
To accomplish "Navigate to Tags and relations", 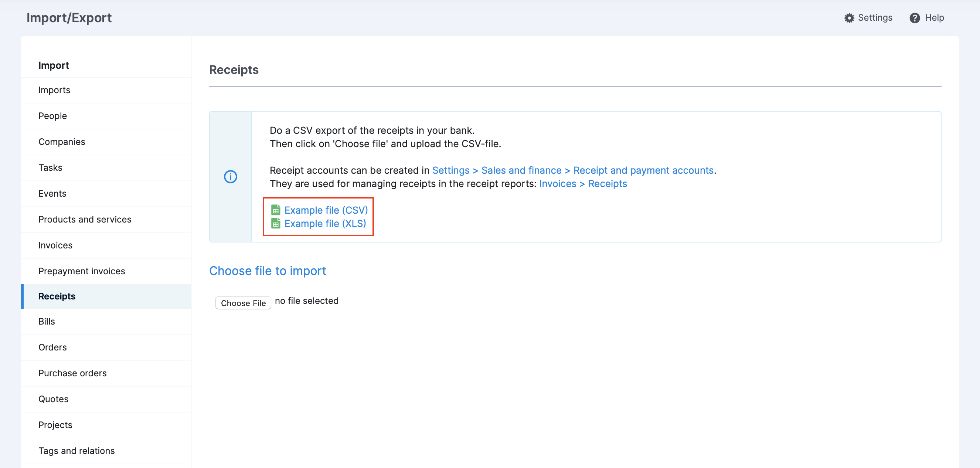I will (76, 451).
